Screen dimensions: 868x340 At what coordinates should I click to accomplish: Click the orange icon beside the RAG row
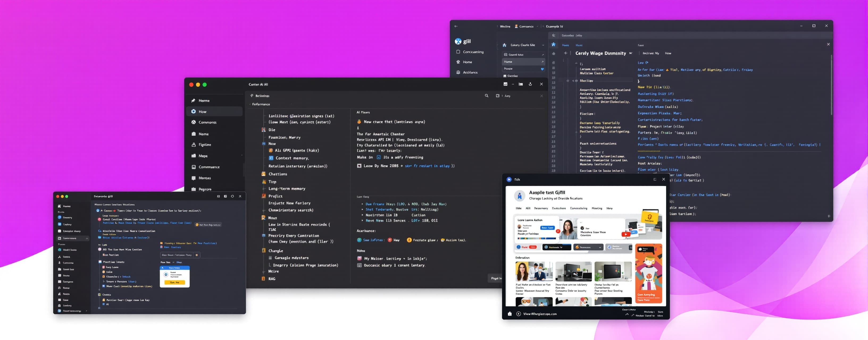point(264,279)
